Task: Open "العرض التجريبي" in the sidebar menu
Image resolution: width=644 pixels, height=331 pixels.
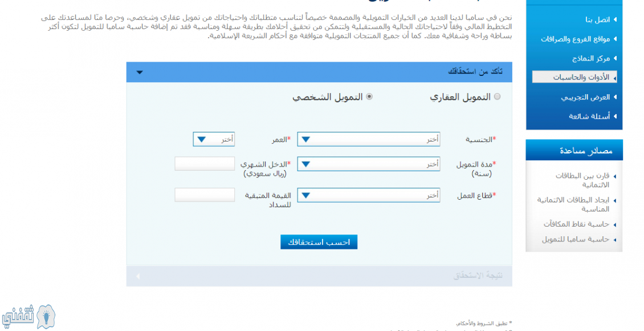Action: [585, 97]
